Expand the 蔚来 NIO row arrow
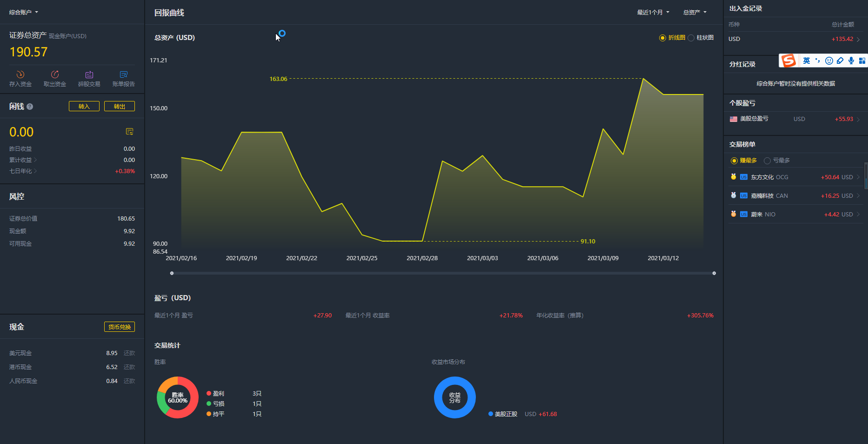 tap(858, 215)
